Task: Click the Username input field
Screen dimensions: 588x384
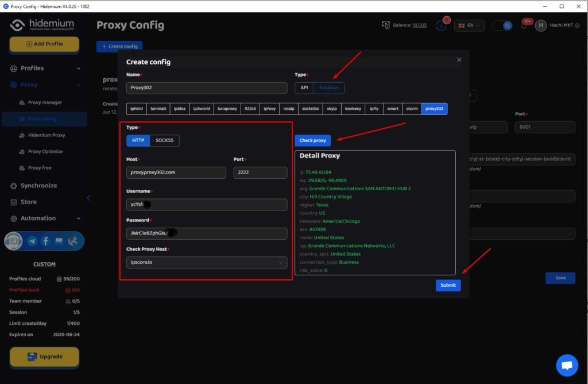Action: coord(207,205)
